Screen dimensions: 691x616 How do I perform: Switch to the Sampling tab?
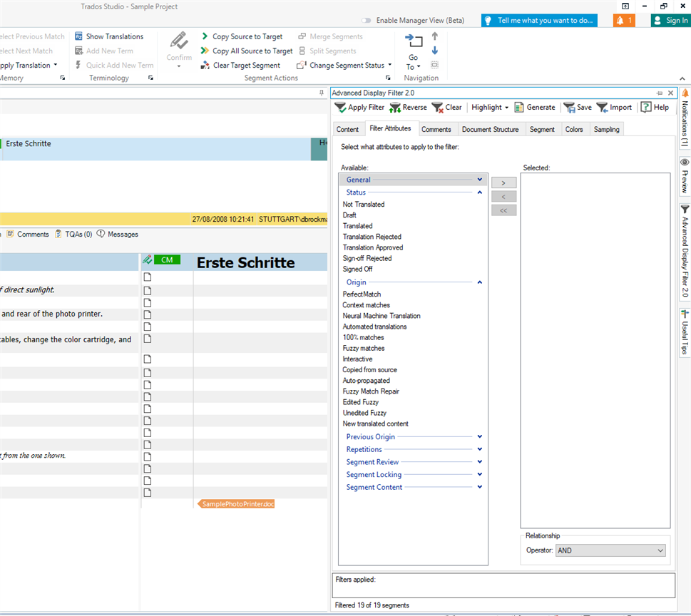606,129
